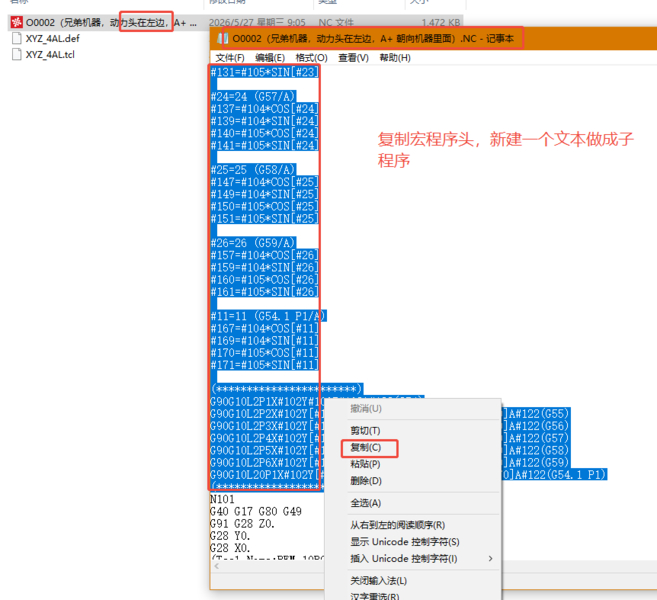This screenshot has width=657, height=600.
Task: Click the line #137=#104*COS[#24]
Action: [x=264, y=109]
